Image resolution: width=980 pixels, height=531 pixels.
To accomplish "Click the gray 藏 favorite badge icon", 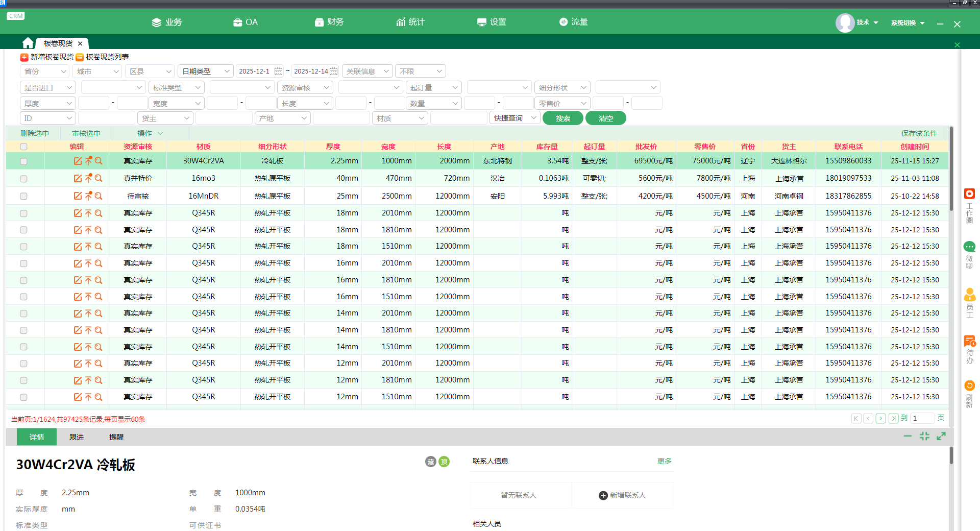I will coord(431,462).
